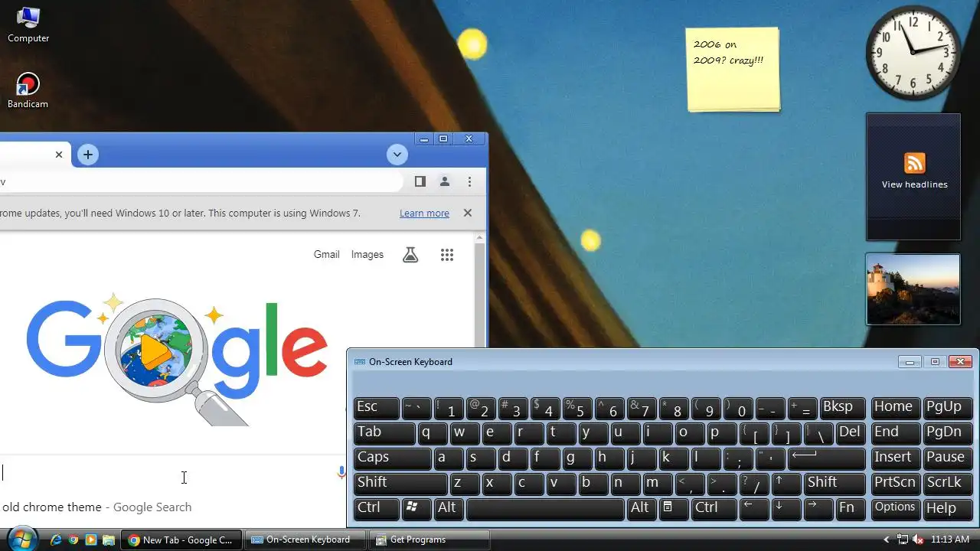Toggle the right Alt key

(642, 509)
